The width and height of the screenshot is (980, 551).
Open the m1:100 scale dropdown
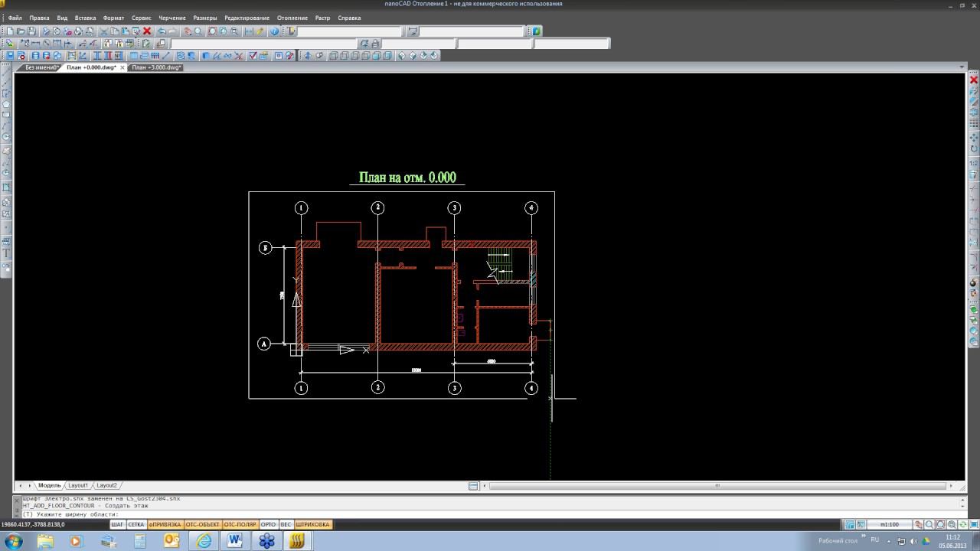888,525
